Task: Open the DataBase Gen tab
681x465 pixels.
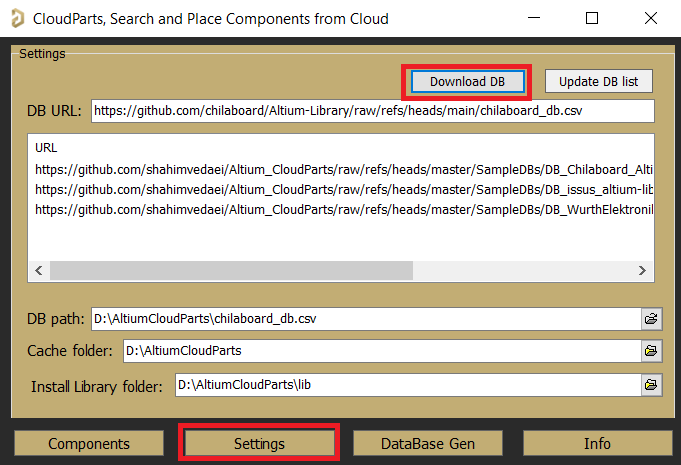Action: point(428,444)
